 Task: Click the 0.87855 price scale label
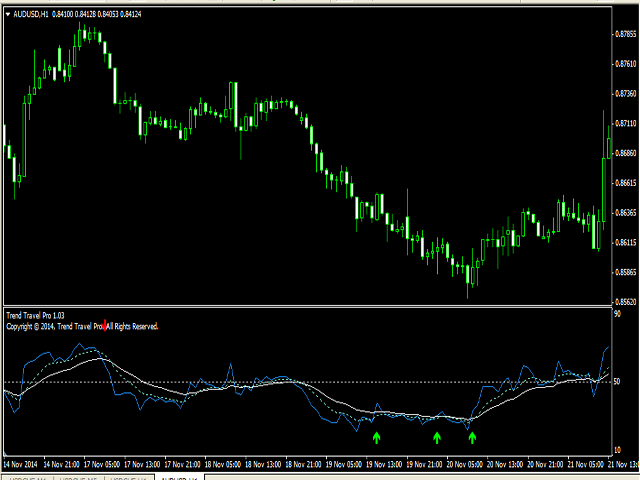tap(625, 33)
